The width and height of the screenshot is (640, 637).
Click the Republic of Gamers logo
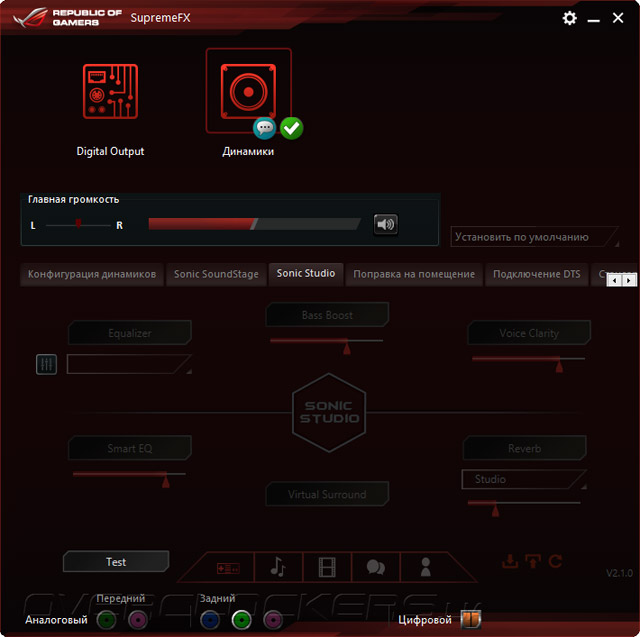pyautogui.click(x=68, y=18)
